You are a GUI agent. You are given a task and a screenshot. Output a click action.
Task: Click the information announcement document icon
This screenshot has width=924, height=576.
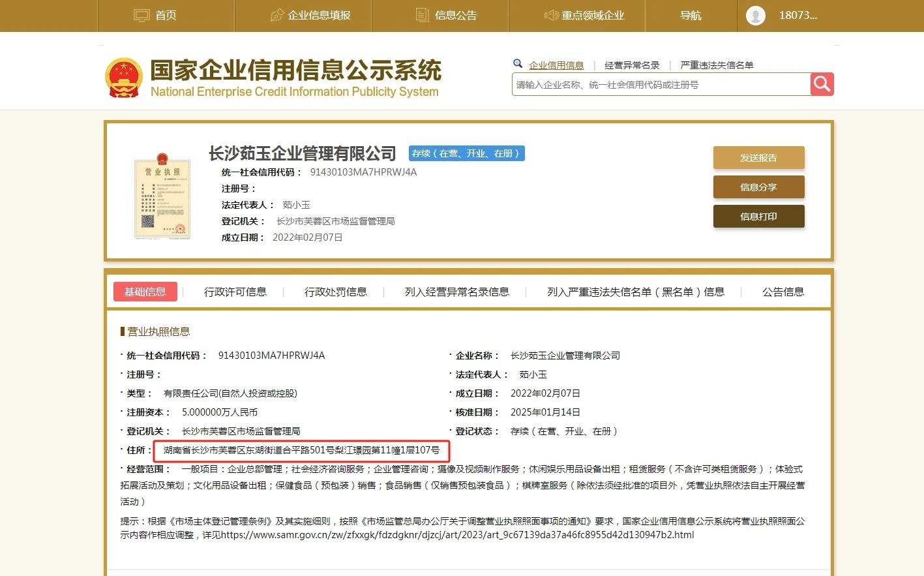(x=423, y=15)
